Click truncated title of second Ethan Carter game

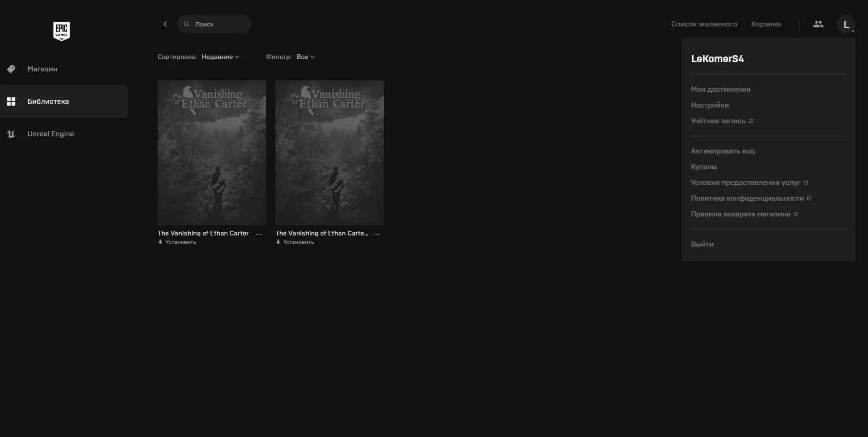(322, 234)
